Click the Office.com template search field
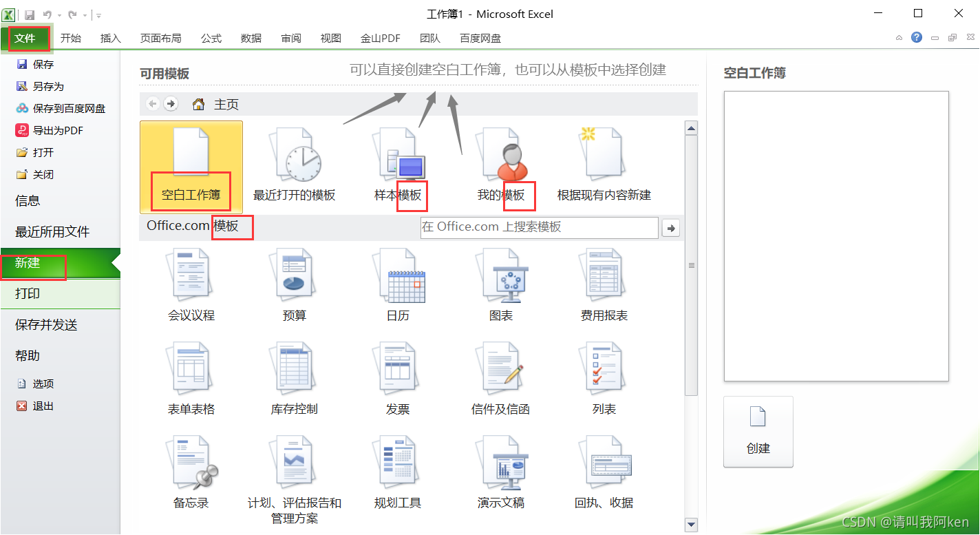The width and height of the screenshot is (980, 535). (539, 227)
